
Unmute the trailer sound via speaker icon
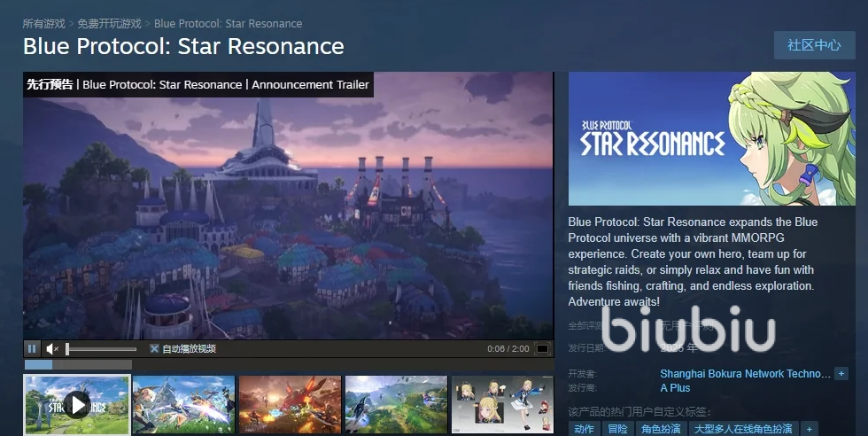click(52, 349)
